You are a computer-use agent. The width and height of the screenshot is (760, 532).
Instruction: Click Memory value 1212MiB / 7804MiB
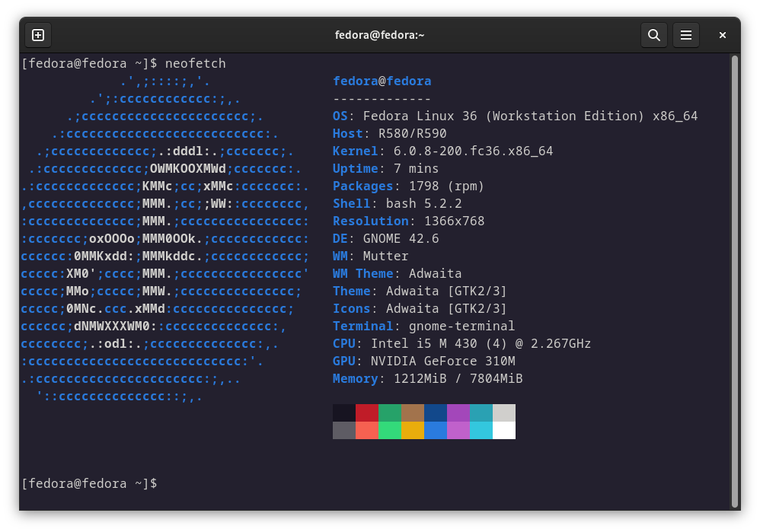coord(458,378)
